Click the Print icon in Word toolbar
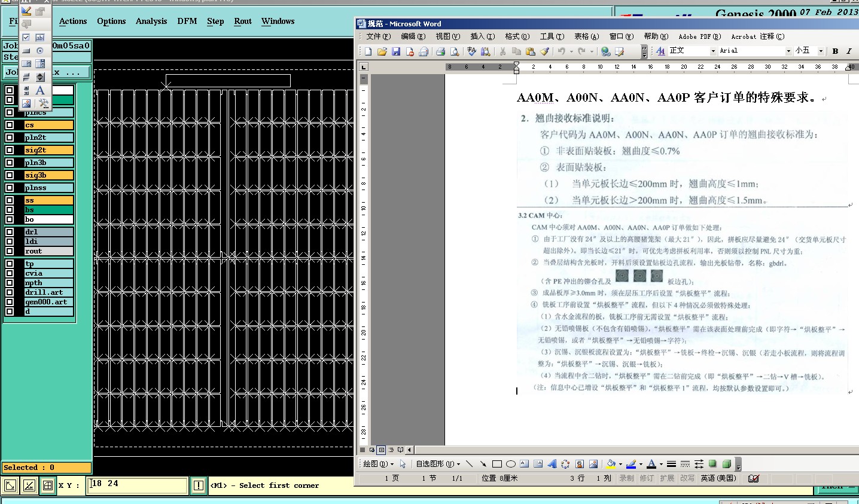Viewport: 859px width, 504px height. coord(440,51)
